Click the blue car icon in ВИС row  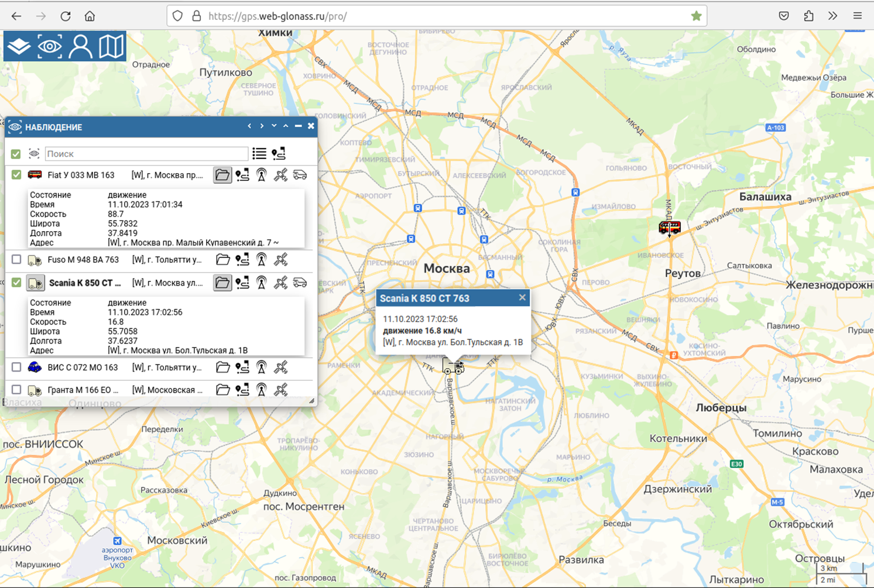click(x=35, y=367)
